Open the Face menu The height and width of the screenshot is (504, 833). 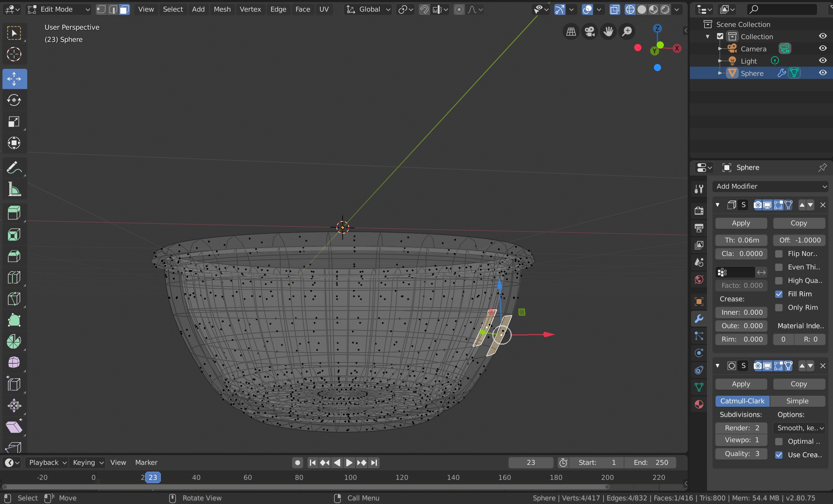(303, 9)
